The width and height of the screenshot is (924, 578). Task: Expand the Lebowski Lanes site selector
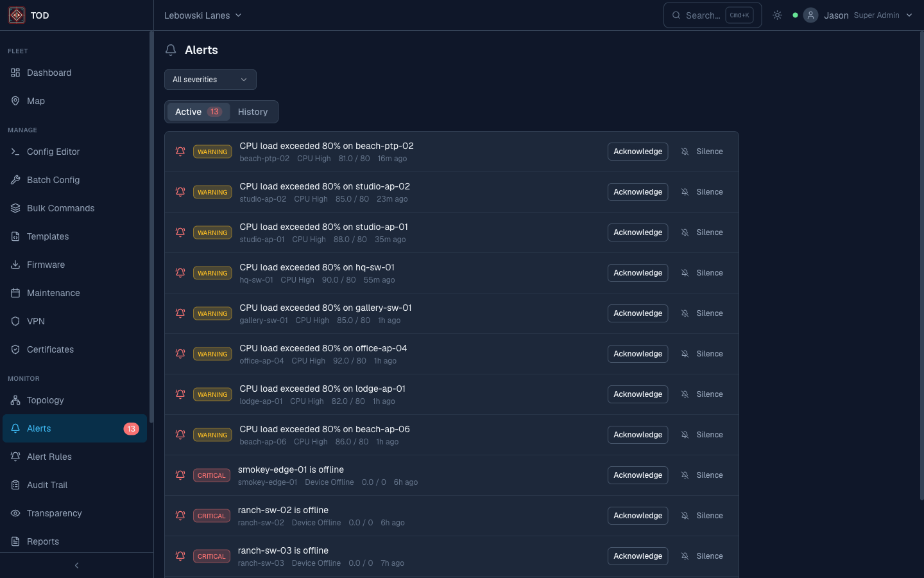[x=203, y=15]
